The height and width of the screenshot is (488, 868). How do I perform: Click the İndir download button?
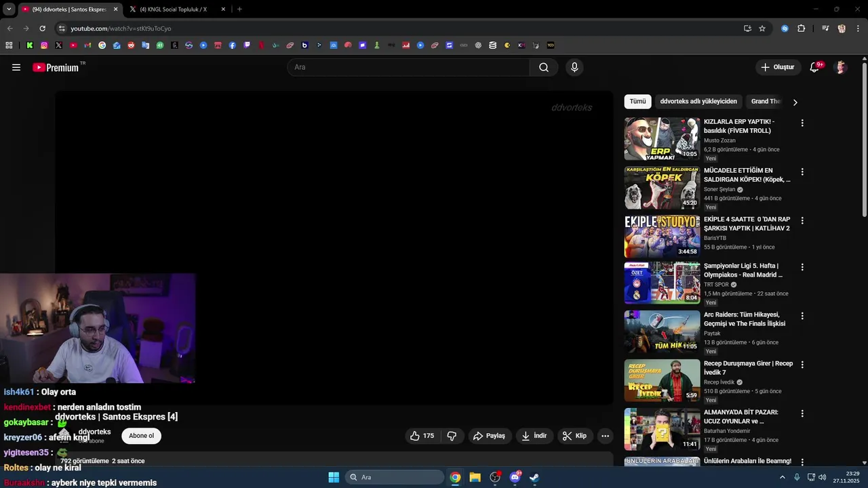click(x=534, y=436)
